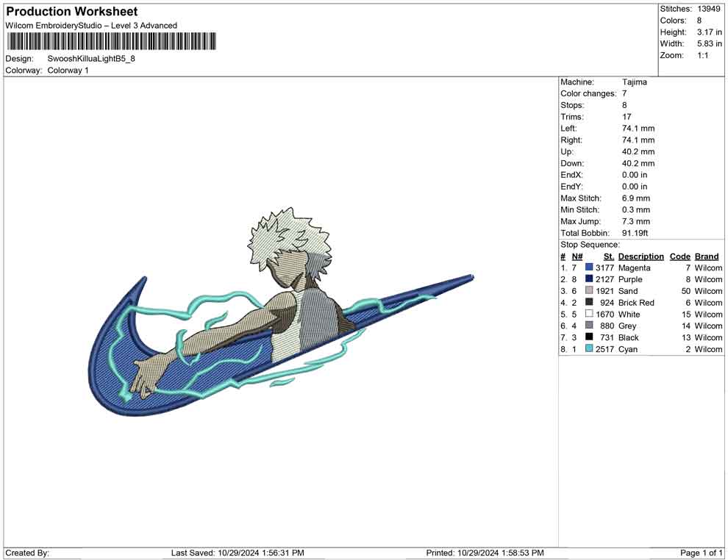728x560 pixels.
Task: Click the 'Description' column header
Action: coord(641,256)
